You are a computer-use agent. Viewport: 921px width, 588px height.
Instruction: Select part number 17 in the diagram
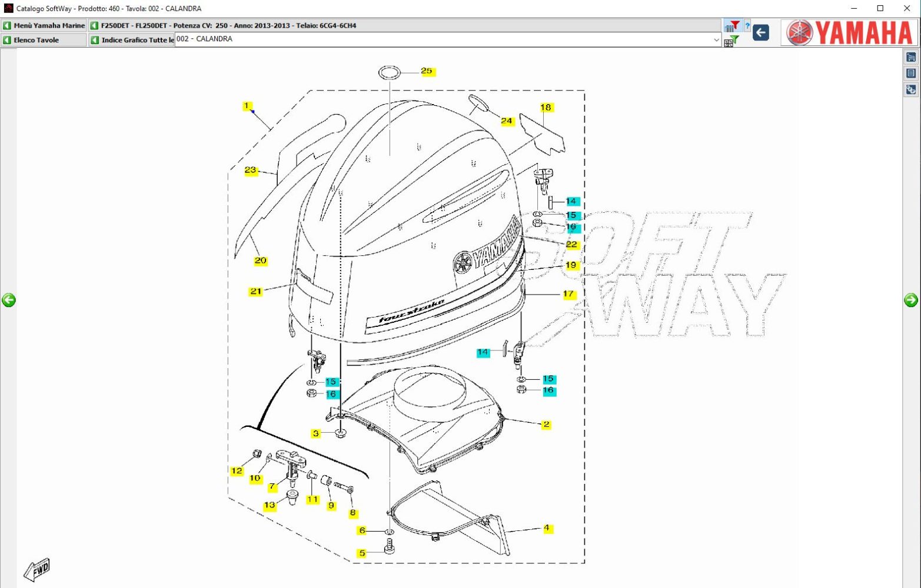(x=568, y=293)
